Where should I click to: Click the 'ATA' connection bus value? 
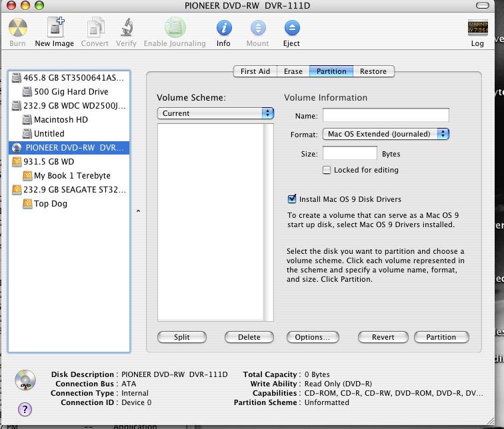(x=129, y=384)
